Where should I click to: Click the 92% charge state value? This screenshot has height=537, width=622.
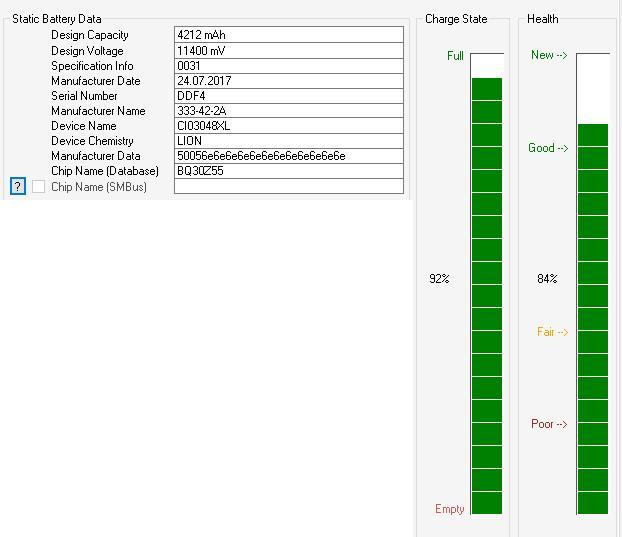(439, 279)
